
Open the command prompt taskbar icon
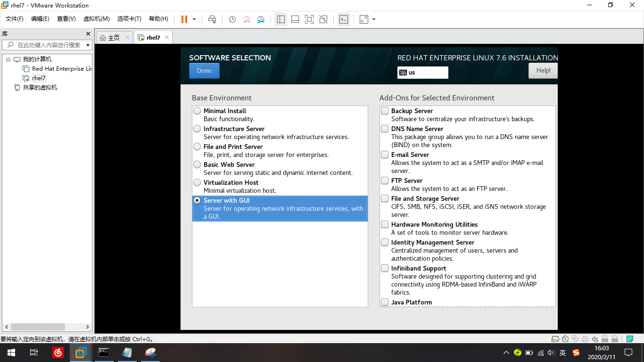click(104, 353)
